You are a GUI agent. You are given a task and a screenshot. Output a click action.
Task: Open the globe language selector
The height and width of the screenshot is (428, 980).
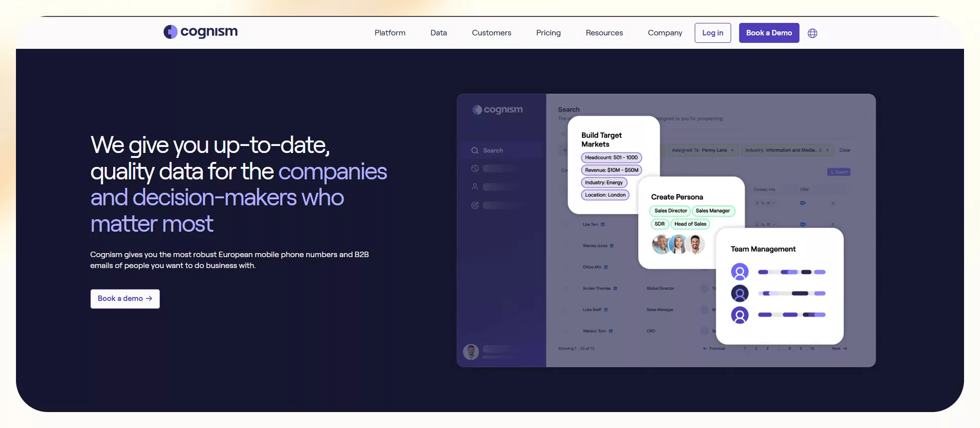tap(812, 33)
